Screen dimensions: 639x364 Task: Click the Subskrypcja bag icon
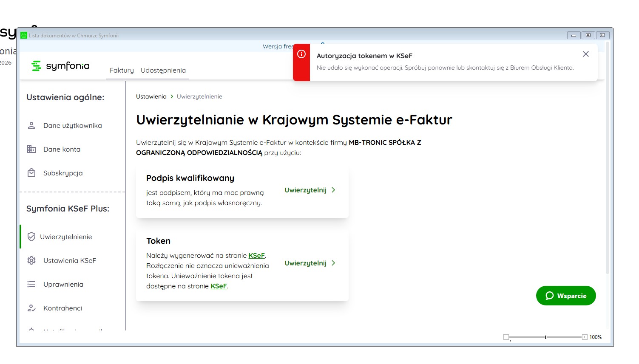pyautogui.click(x=31, y=173)
